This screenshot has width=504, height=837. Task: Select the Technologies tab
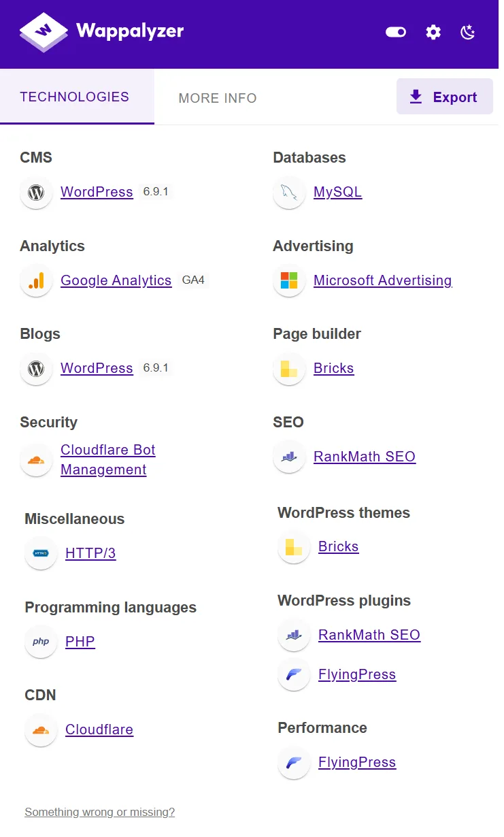(75, 97)
